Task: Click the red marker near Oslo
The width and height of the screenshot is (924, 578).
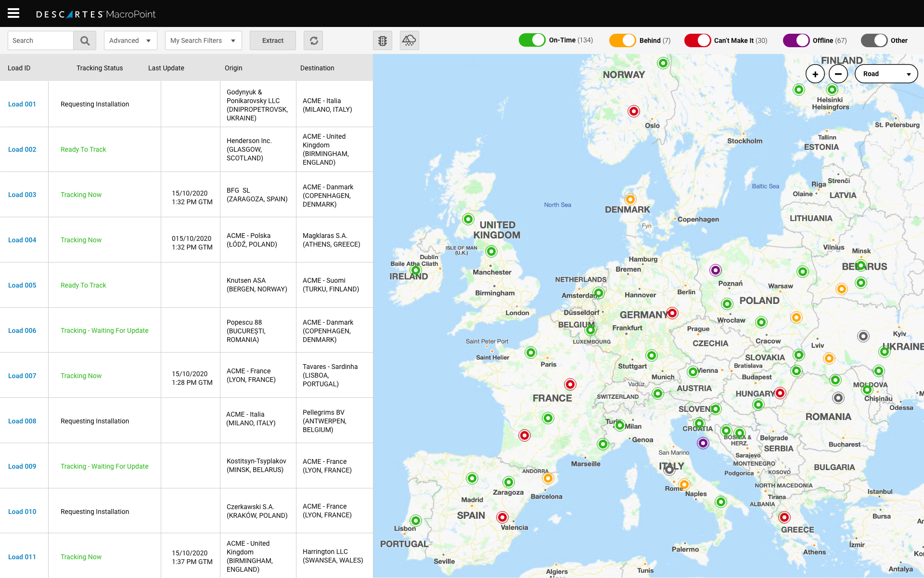Action: 634,111
